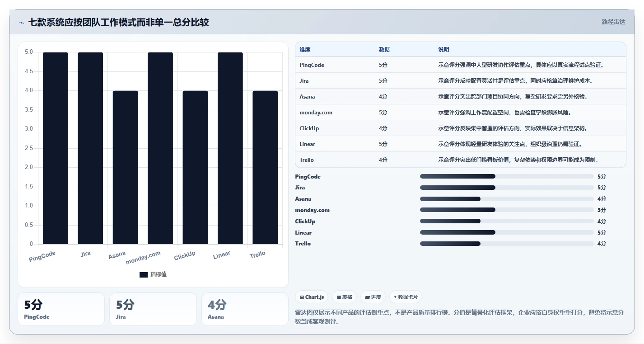This screenshot has height=344, width=644.
Task: Select the 数据卡片 tag chip
Action: click(x=406, y=297)
